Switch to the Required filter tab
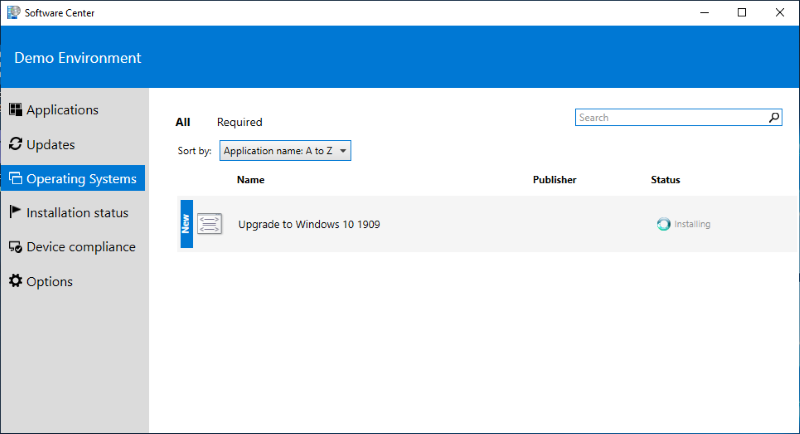Screen dimensions: 800x434 pos(239,122)
